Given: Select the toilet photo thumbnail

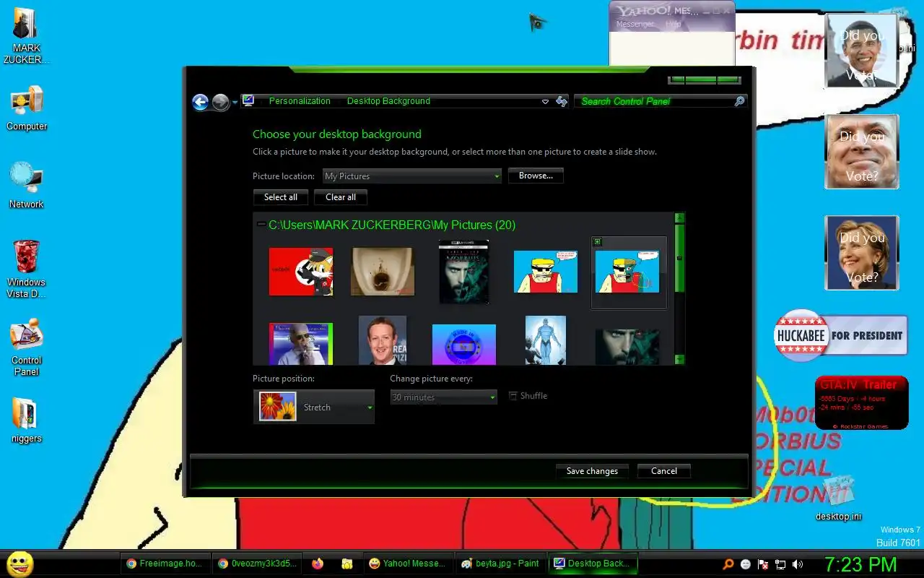Looking at the screenshot, I should (x=383, y=272).
